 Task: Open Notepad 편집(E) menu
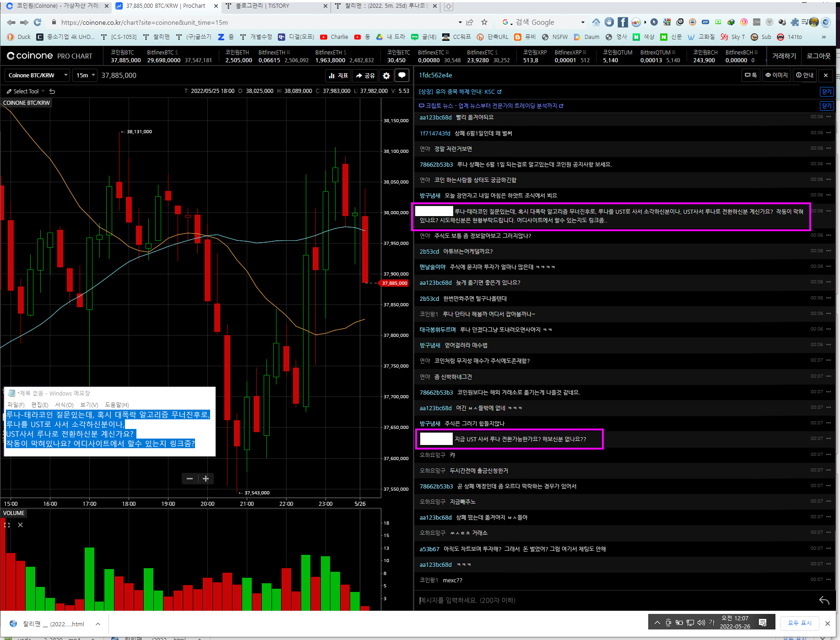40,405
